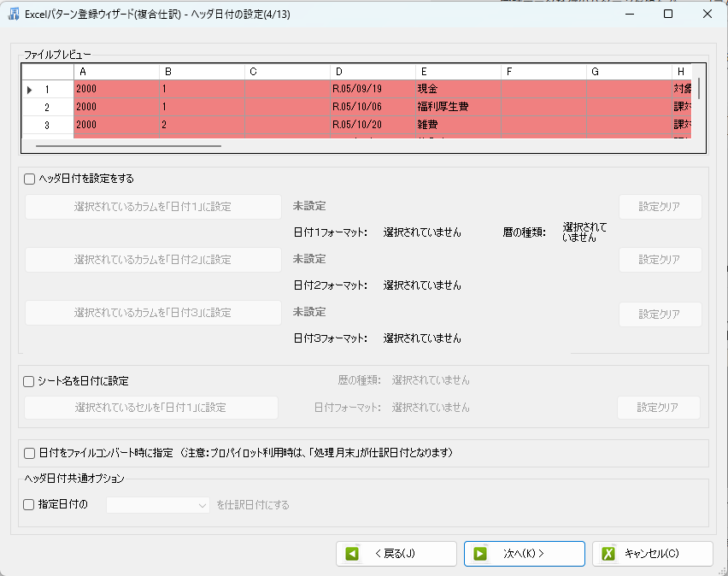The height and width of the screenshot is (576, 728).
Task: Toggle シート名を日付に設定 checkbox
Action: pyautogui.click(x=29, y=381)
